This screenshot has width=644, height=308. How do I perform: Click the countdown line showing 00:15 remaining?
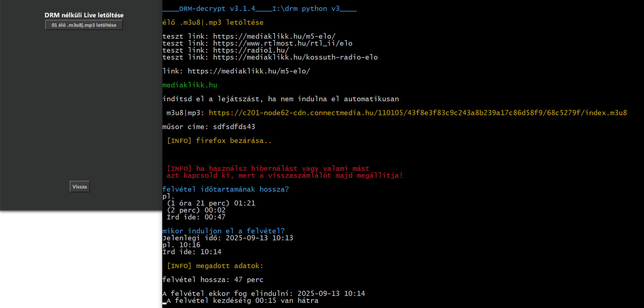[x=242, y=300]
